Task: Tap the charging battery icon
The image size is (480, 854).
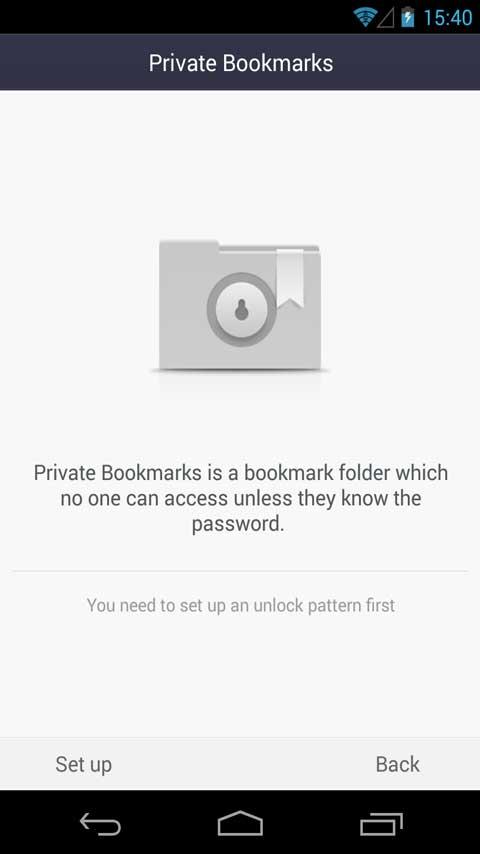Action: (408, 17)
